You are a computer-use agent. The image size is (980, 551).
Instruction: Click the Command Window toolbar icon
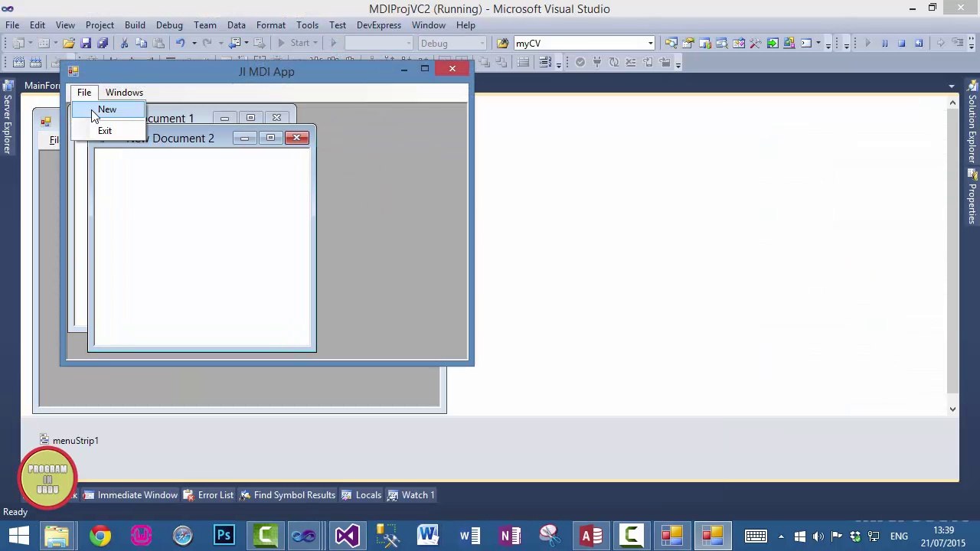(805, 43)
